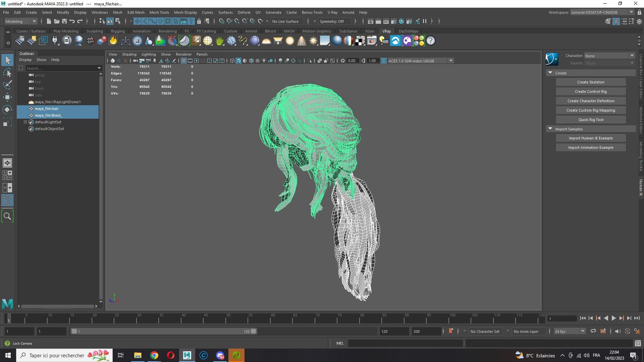Open the Outliner search options arrow
Viewport: 644px width, 362px height.
click(x=99, y=68)
